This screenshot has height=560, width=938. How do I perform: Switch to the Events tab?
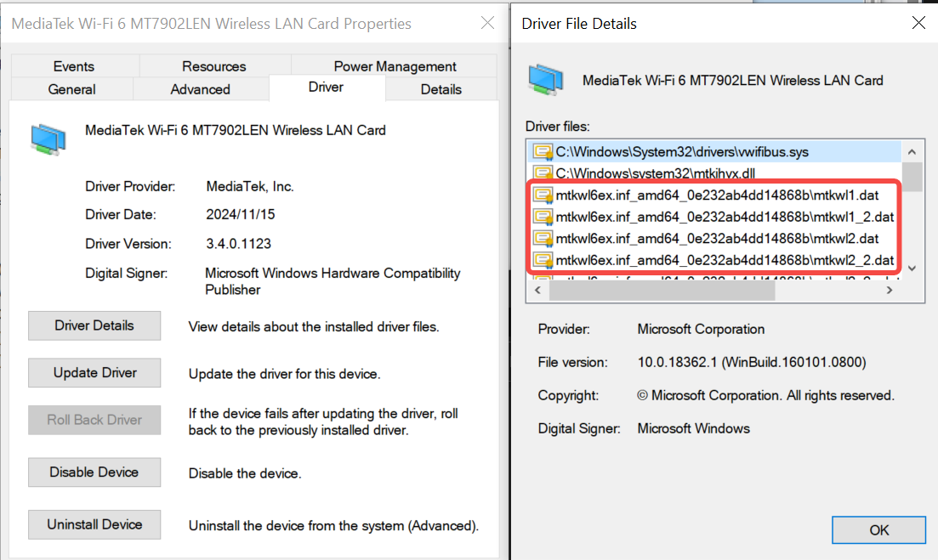[74, 66]
